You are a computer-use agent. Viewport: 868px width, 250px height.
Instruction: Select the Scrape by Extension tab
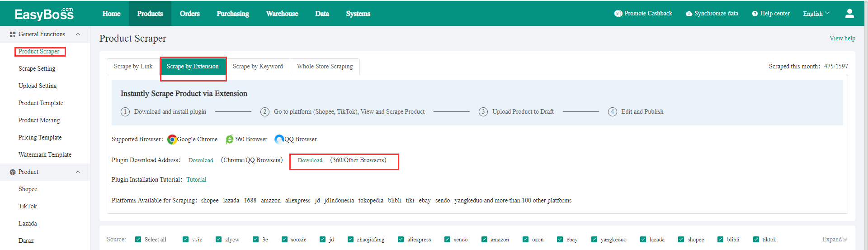point(193,67)
